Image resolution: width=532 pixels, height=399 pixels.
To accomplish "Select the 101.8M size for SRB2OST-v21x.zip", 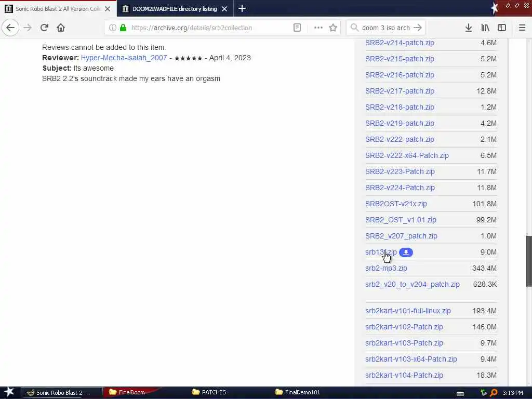I will click(484, 204).
